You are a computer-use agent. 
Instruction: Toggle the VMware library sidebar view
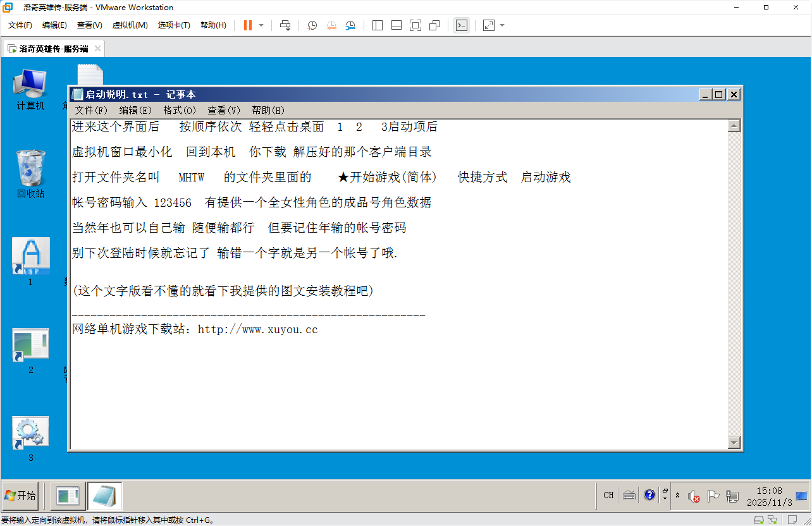378,25
